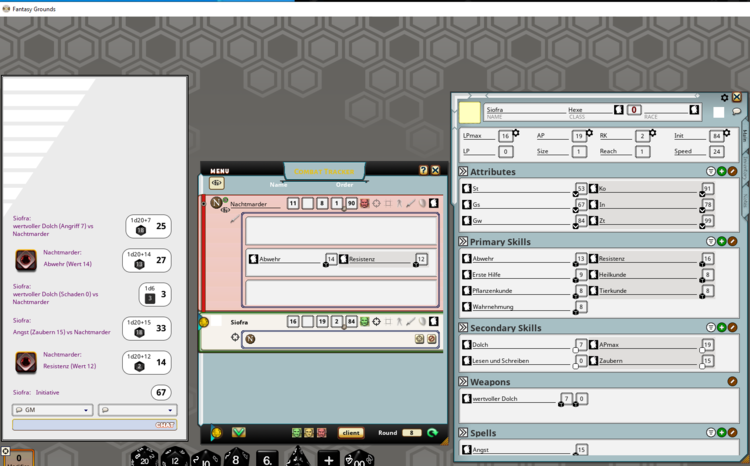Click the green add button in Attributes section
Image resolution: width=750 pixels, height=466 pixels.
coord(721,172)
